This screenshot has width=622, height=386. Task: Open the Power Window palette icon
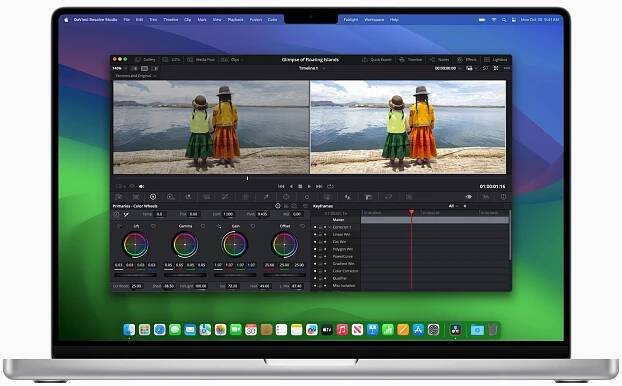tap(286, 197)
